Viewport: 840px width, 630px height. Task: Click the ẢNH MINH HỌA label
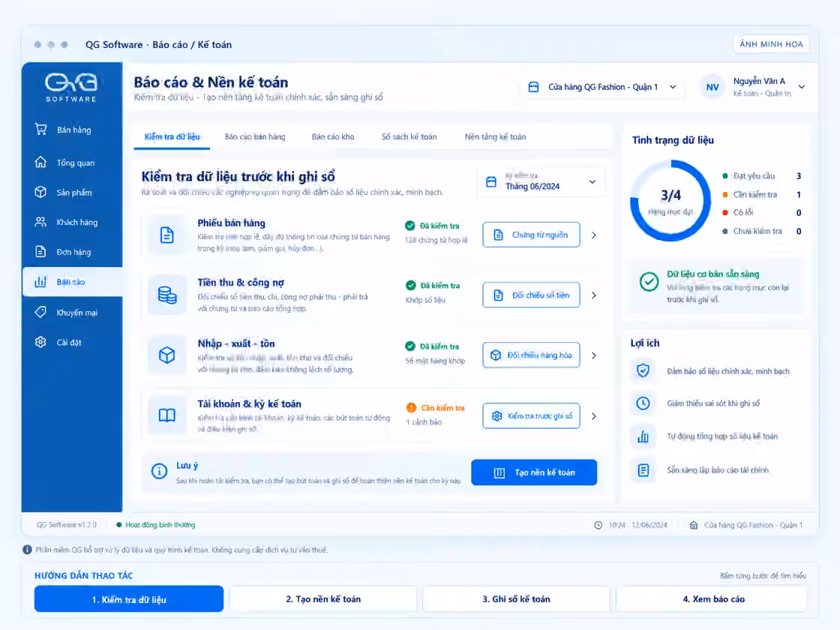[x=772, y=44]
